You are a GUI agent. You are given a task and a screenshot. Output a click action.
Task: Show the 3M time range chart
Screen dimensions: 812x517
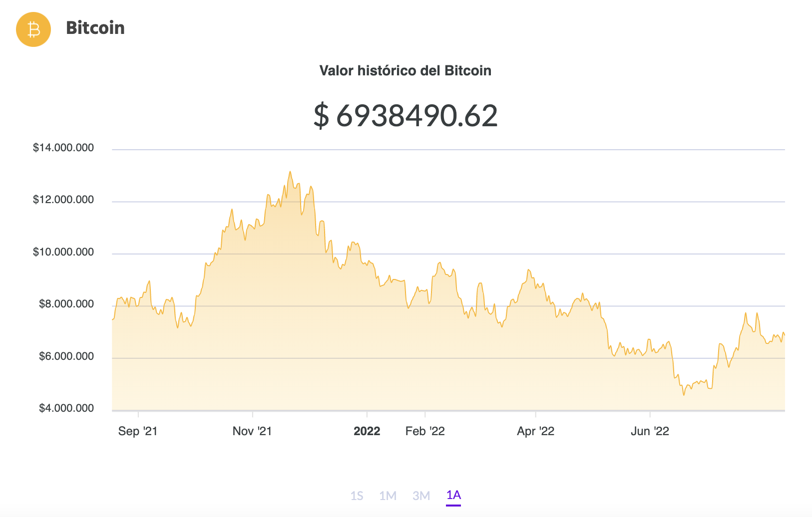[421, 496]
